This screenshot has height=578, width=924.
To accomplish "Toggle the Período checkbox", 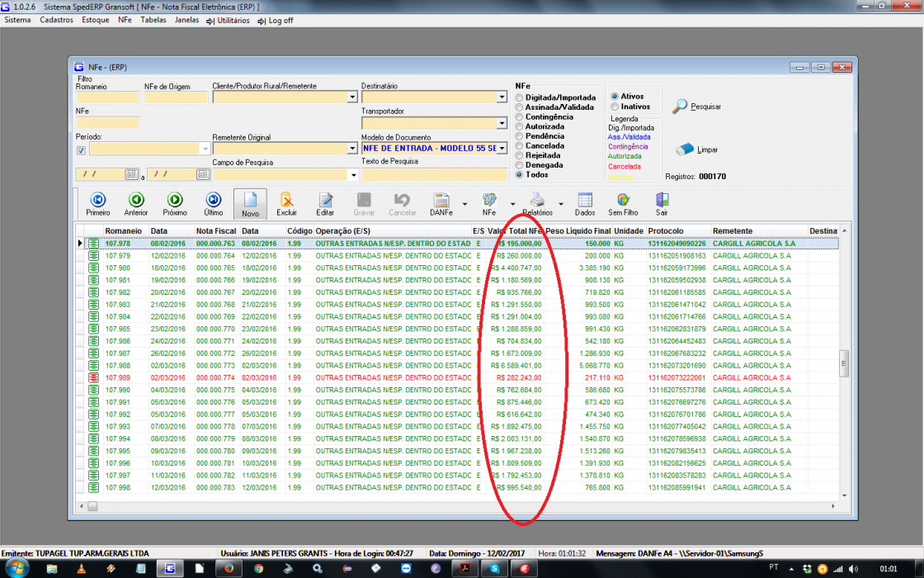I will 81,150.
